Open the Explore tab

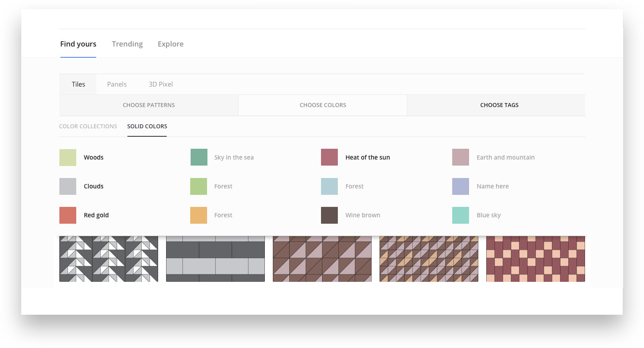click(x=171, y=44)
